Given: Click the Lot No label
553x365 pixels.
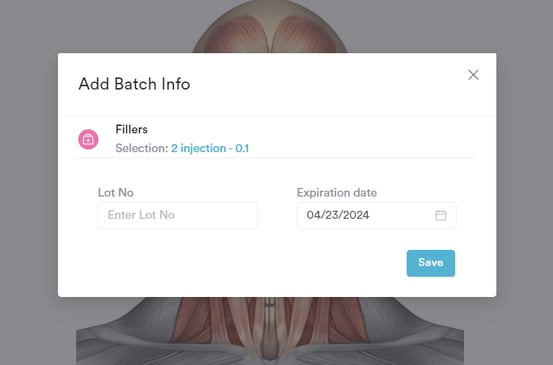Looking at the screenshot, I should [116, 193].
